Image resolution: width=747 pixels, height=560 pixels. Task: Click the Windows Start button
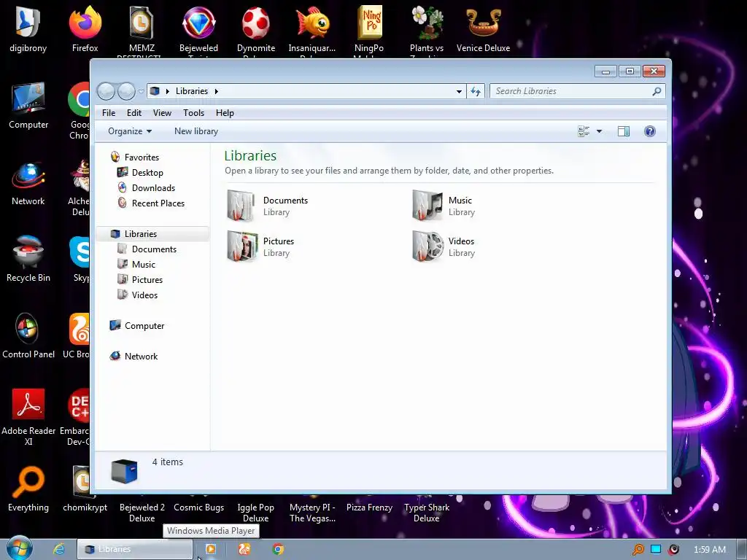click(x=20, y=548)
